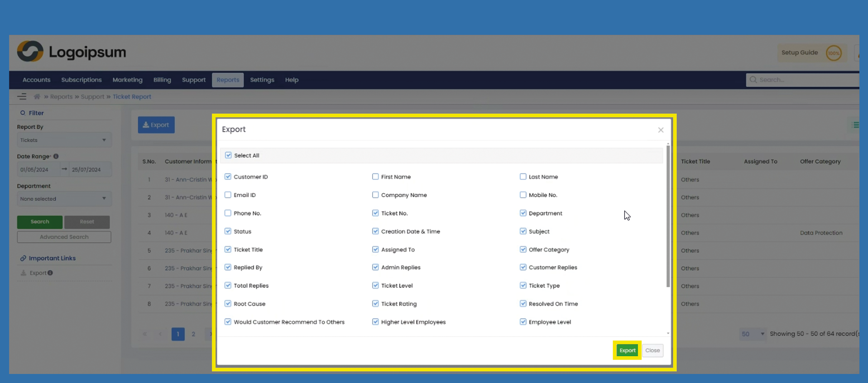Click the info icon next to sidebar Export
The height and width of the screenshot is (383, 868).
point(50,273)
